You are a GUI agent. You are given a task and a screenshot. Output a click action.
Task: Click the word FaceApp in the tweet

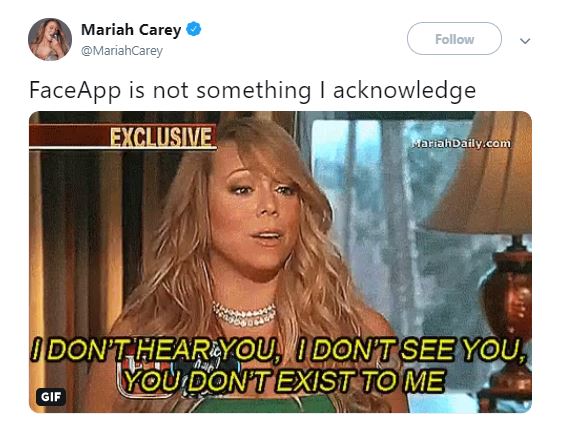coord(75,91)
